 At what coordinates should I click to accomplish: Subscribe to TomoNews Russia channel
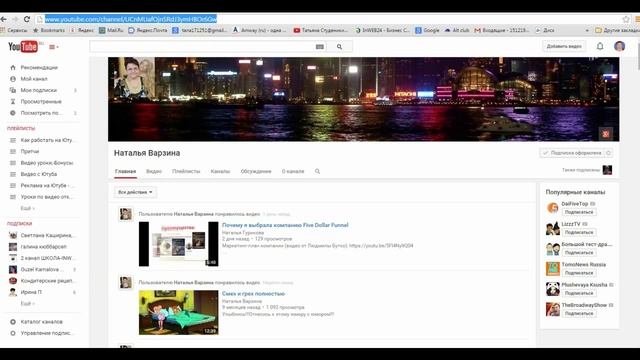(579, 273)
